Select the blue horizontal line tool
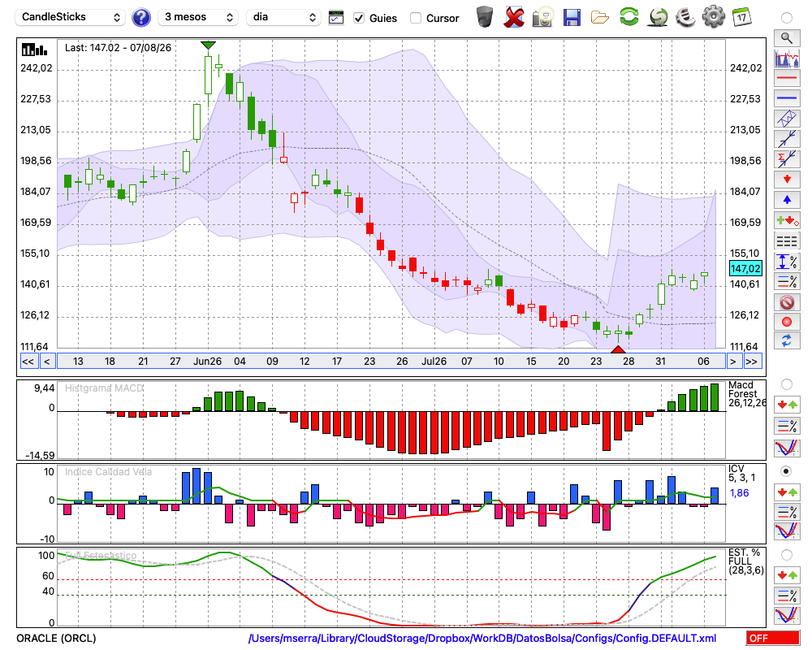The height and width of the screenshot is (650, 812). point(787,98)
